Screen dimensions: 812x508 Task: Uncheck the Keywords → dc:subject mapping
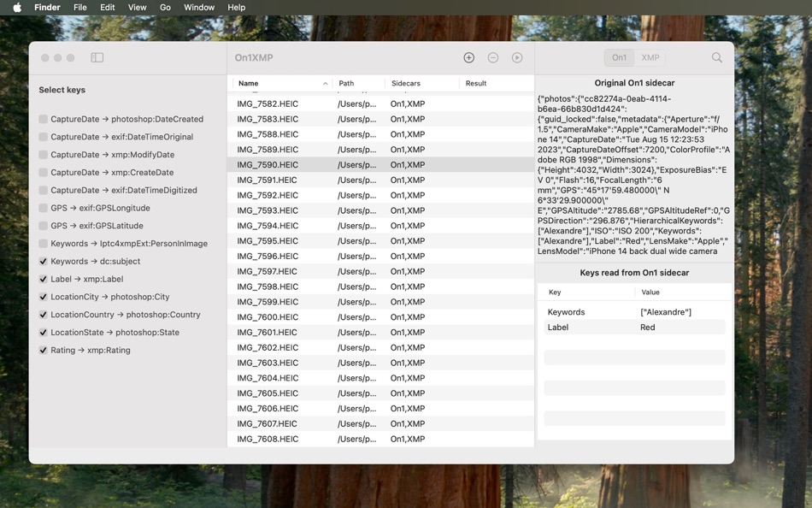[43, 261]
